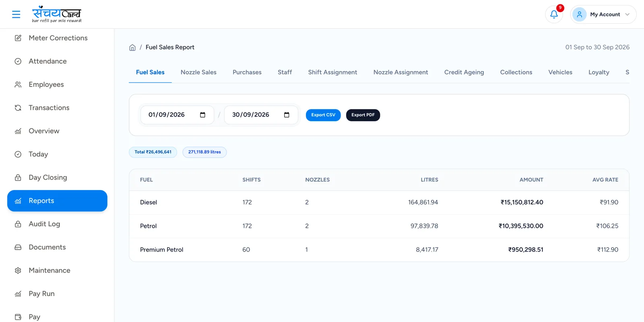
Task: Switch to the Purchases tab
Action: [247, 72]
